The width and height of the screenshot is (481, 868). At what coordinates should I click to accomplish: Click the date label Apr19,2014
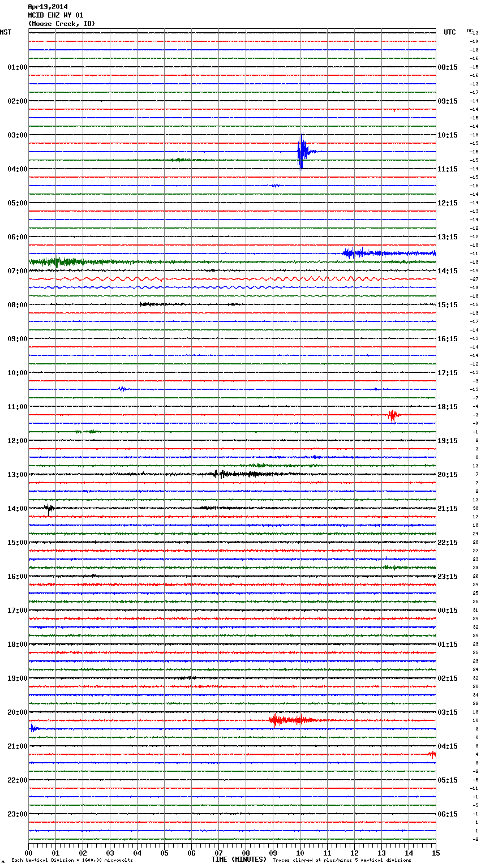(48, 7)
